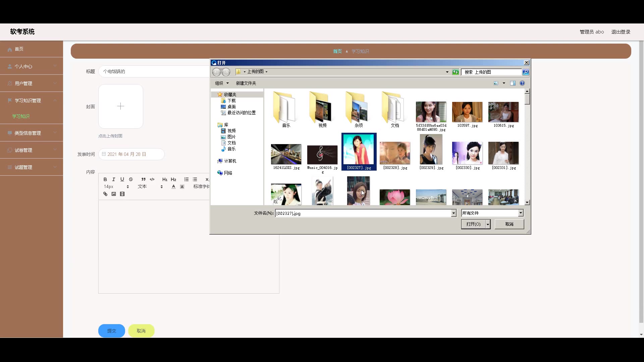Insert image via editor toolbar
644x362 pixels.
tap(114, 194)
